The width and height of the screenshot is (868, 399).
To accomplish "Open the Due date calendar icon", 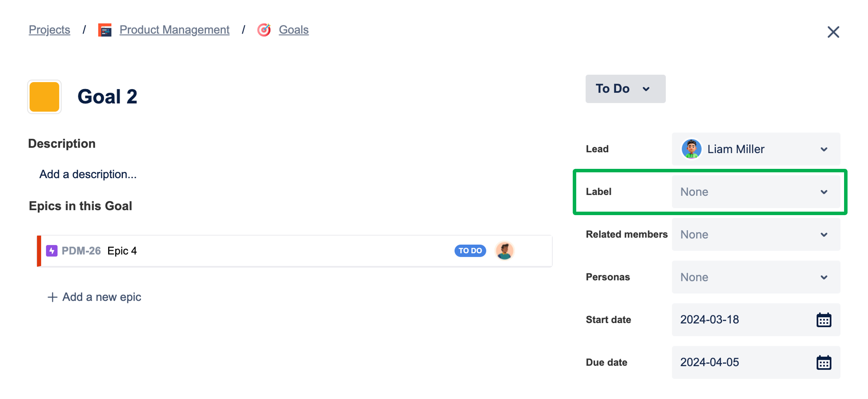I will tap(824, 363).
